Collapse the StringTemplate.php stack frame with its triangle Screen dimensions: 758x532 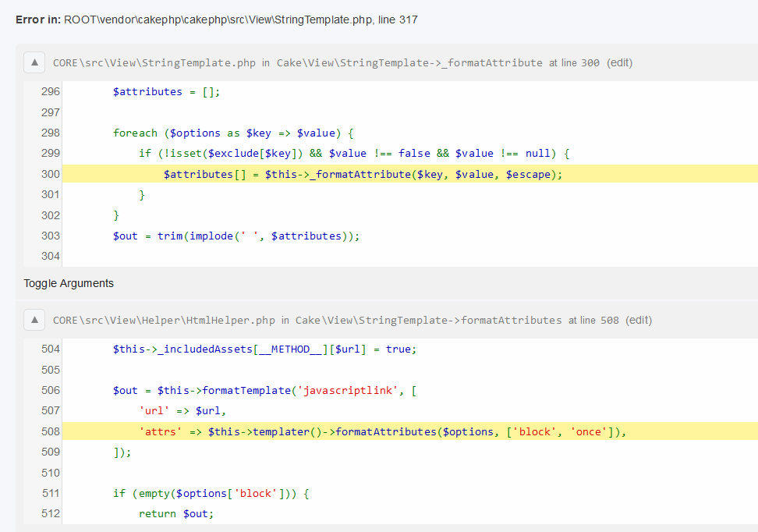[34, 62]
